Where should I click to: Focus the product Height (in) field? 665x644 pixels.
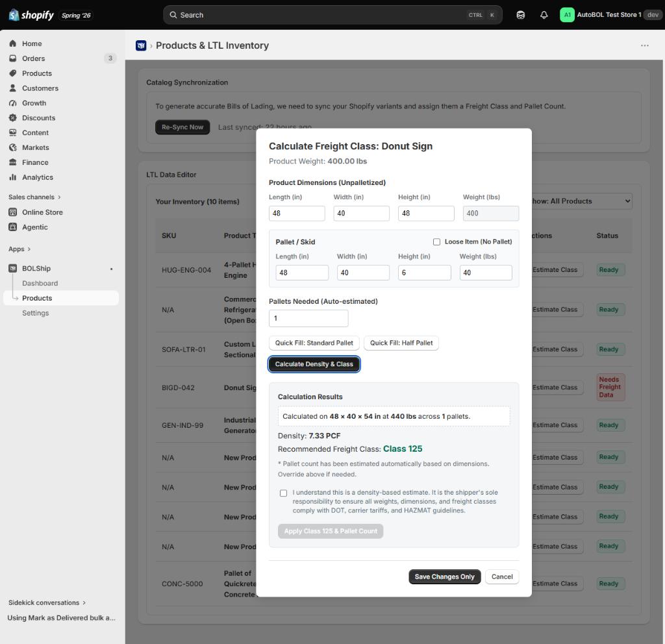coord(426,213)
